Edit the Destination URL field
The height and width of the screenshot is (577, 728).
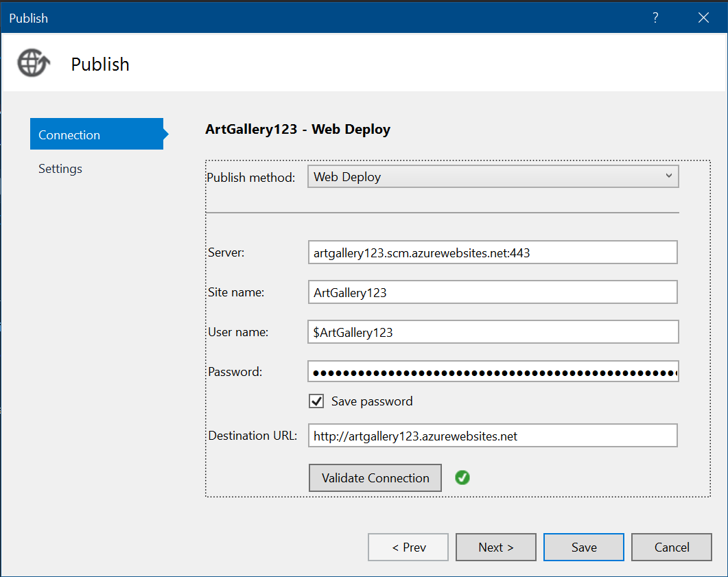click(x=493, y=436)
